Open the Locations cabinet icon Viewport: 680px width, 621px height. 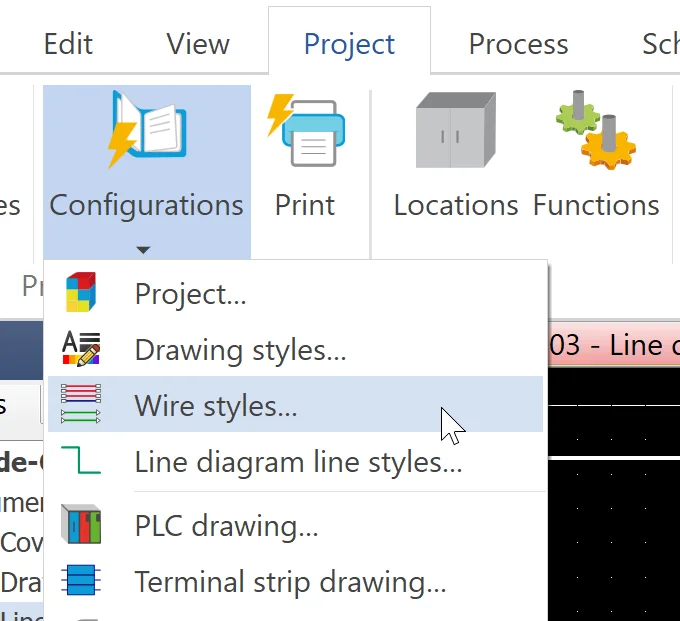point(455,130)
